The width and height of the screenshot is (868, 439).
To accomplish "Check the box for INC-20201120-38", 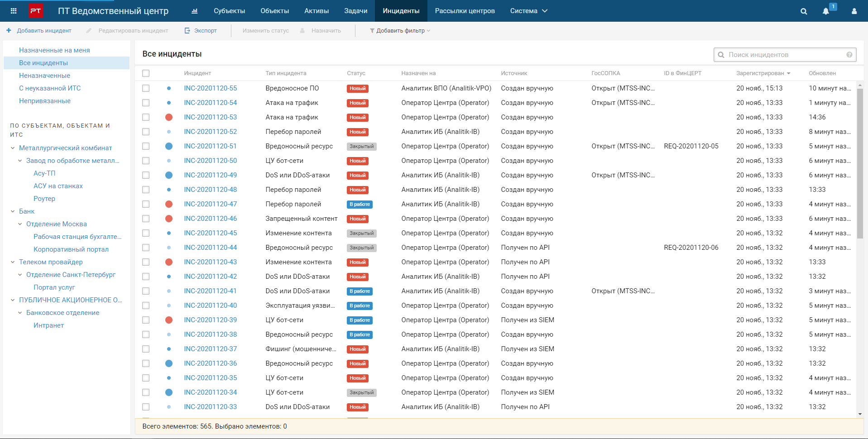I will (146, 334).
